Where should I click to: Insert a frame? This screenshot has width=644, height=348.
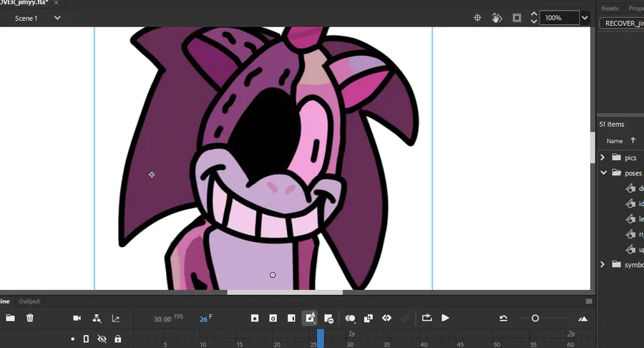click(291, 319)
